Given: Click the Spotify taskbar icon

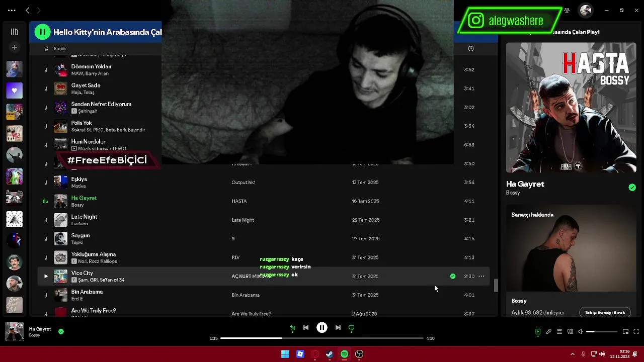Looking at the screenshot, I should (x=344, y=354).
